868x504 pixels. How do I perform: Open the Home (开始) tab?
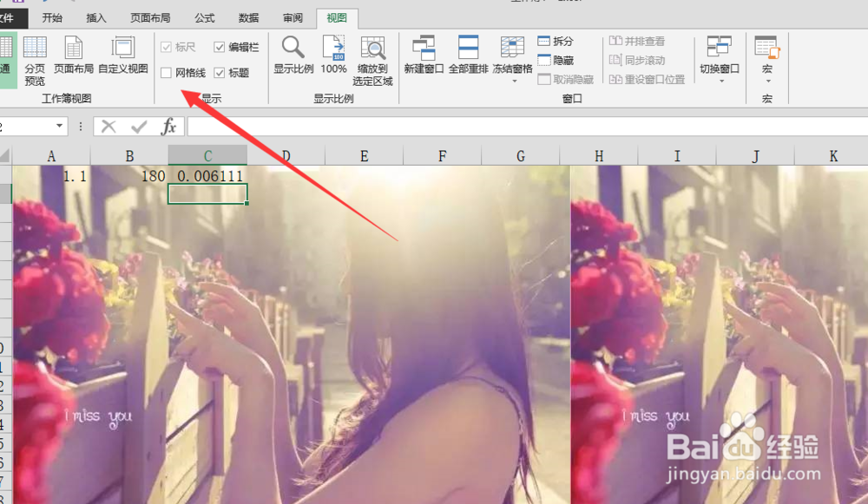(52, 17)
